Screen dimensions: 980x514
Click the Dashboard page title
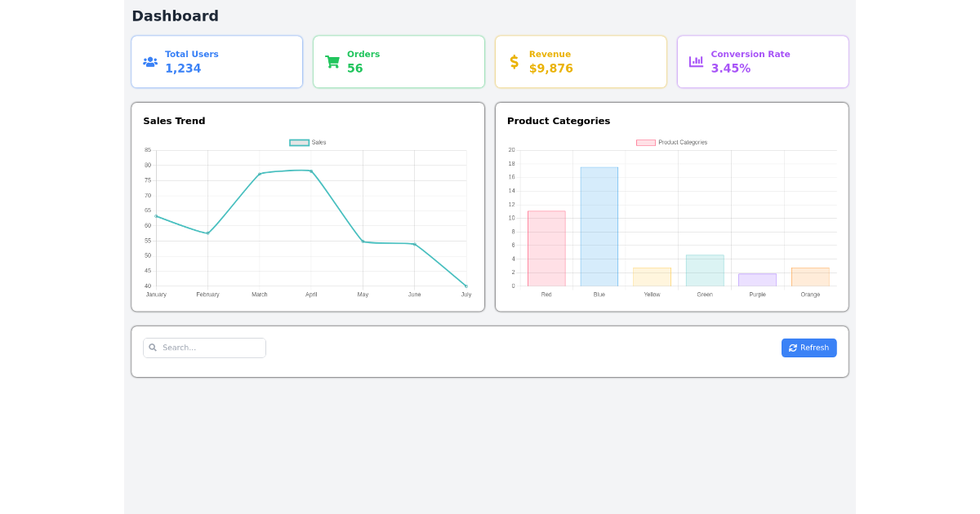(x=175, y=16)
